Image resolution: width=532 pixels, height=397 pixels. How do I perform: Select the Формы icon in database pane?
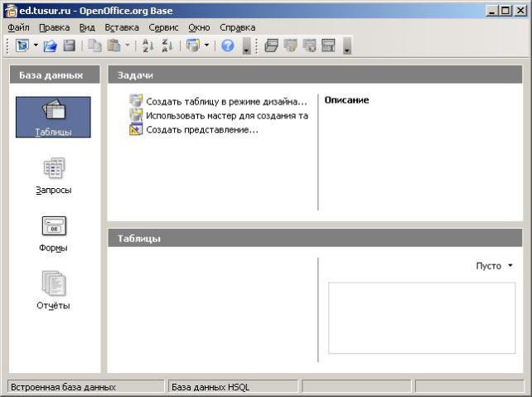54,234
